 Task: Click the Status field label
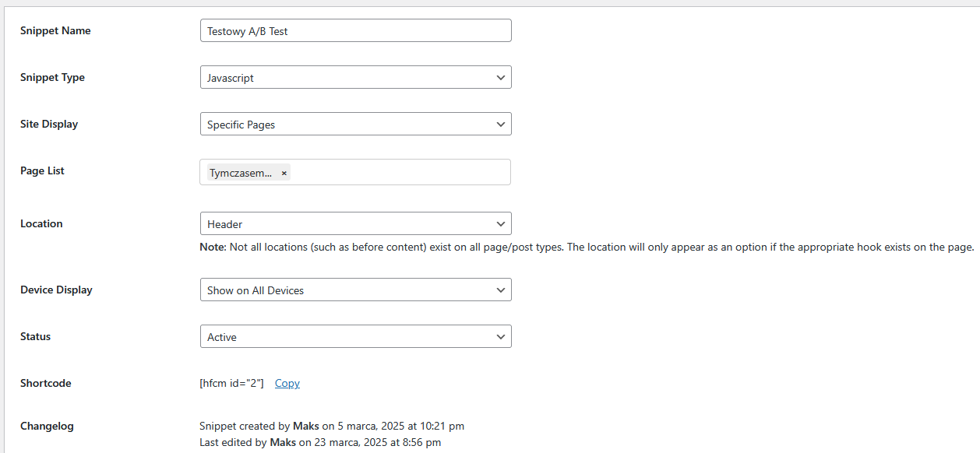tap(35, 336)
